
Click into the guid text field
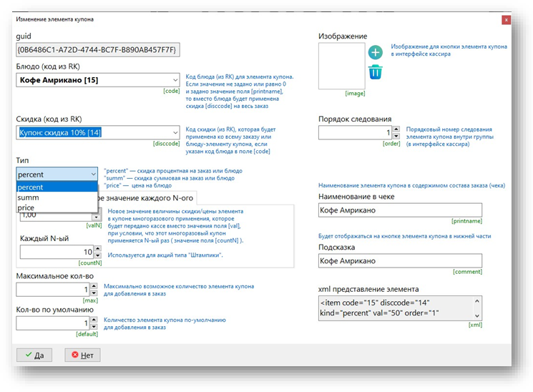tap(97, 49)
